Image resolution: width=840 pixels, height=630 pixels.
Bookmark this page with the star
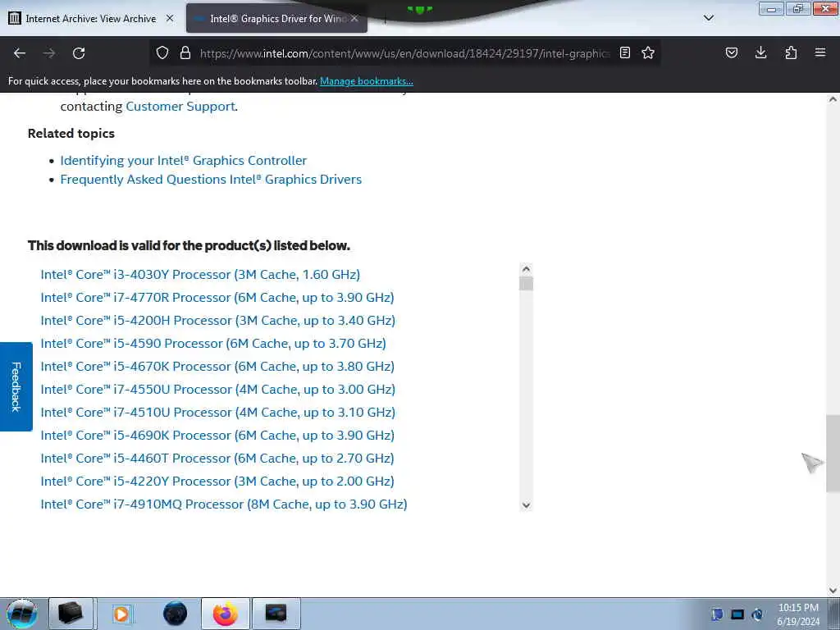click(648, 53)
